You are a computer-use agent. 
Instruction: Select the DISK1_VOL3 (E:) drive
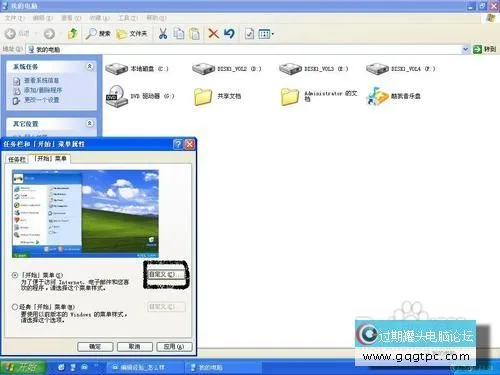[314, 69]
